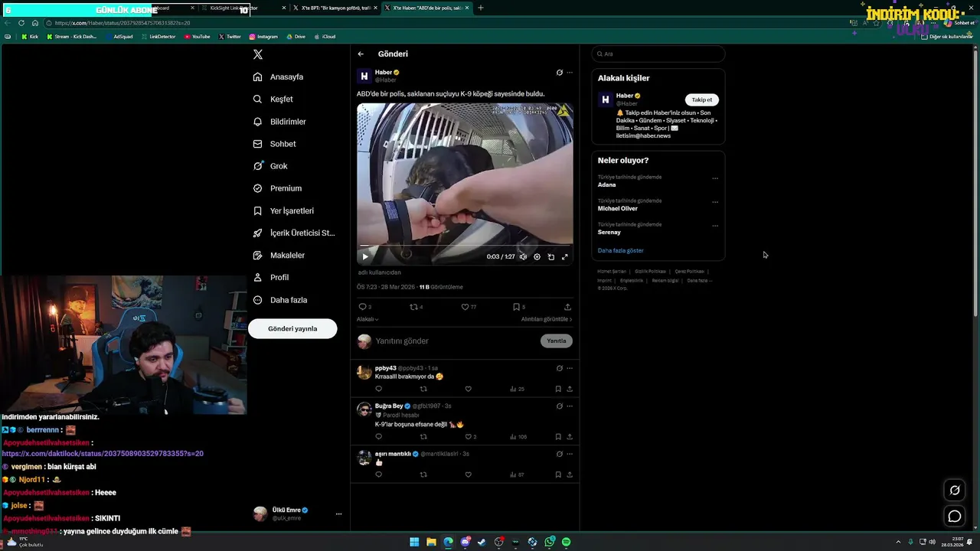980x551 pixels.
Task: Expand the Alakalı sort dropdown
Action: (x=367, y=319)
